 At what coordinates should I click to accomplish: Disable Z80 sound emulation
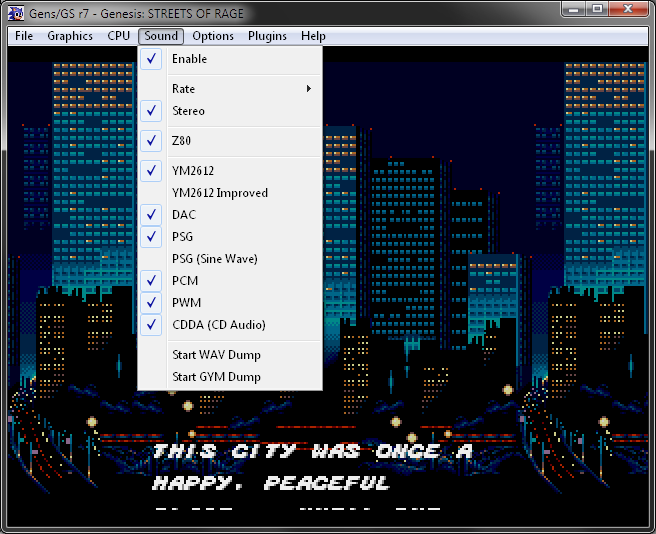181,141
